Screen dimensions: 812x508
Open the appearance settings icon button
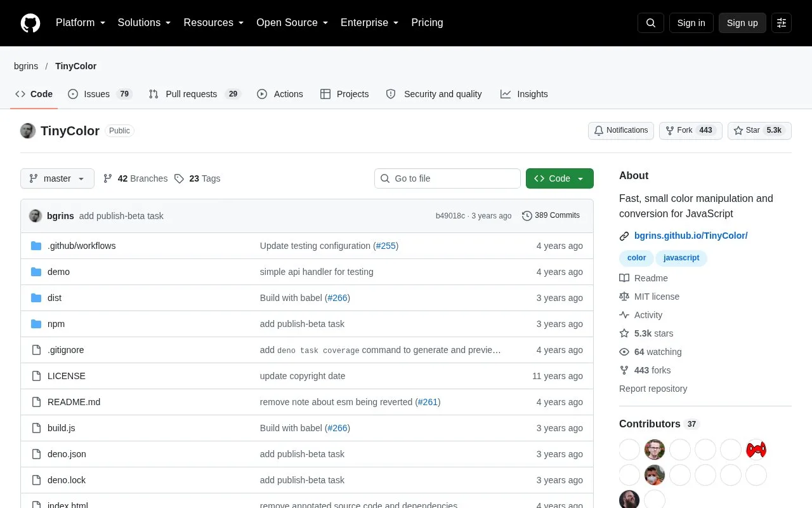click(782, 23)
